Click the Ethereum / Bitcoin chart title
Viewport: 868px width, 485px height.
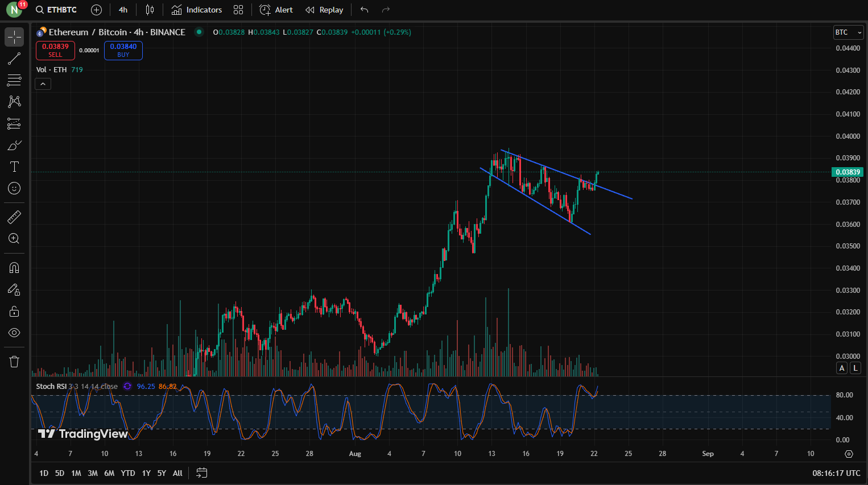point(117,32)
